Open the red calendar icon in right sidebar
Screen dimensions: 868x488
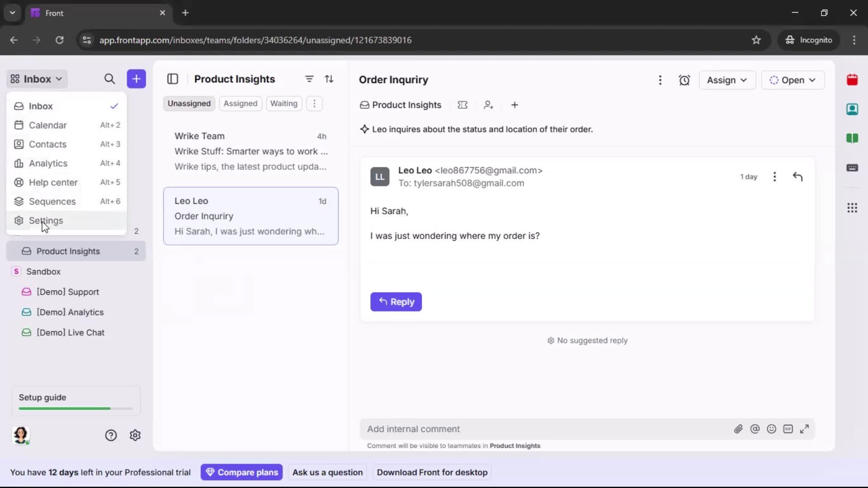(853, 80)
